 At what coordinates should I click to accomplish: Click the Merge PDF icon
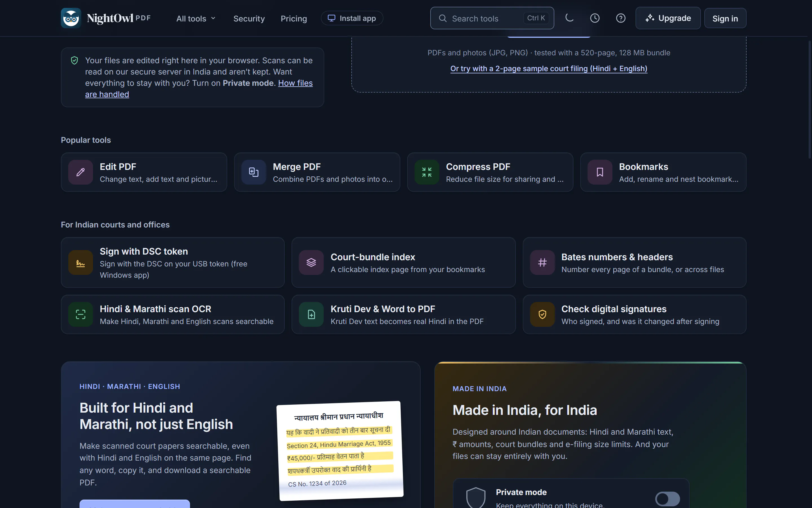tap(254, 172)
